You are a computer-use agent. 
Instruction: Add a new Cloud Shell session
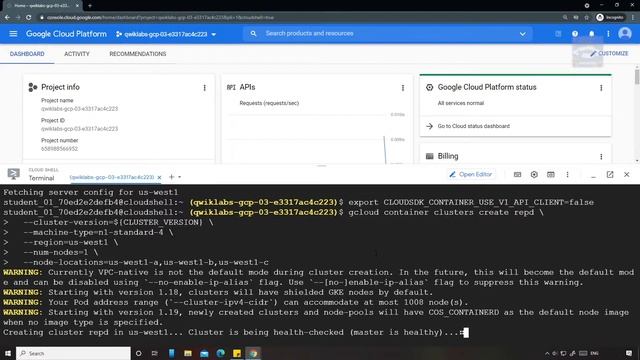(x=171, y=177)
